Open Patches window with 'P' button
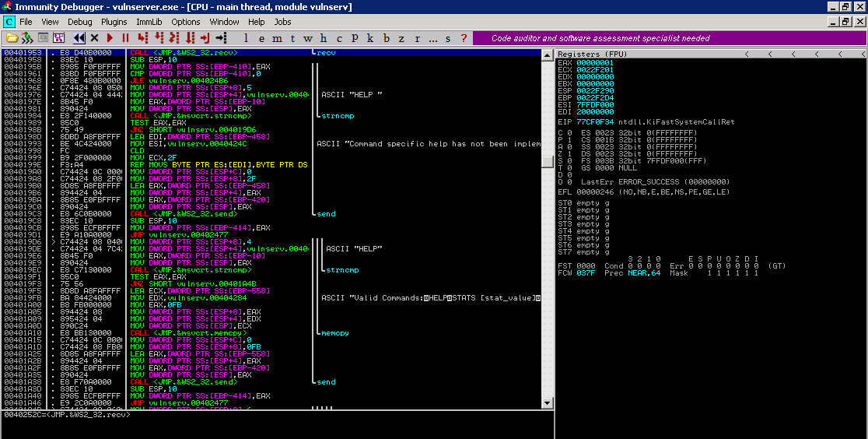This screenshot has height=439, width=868. click(355, 38)
